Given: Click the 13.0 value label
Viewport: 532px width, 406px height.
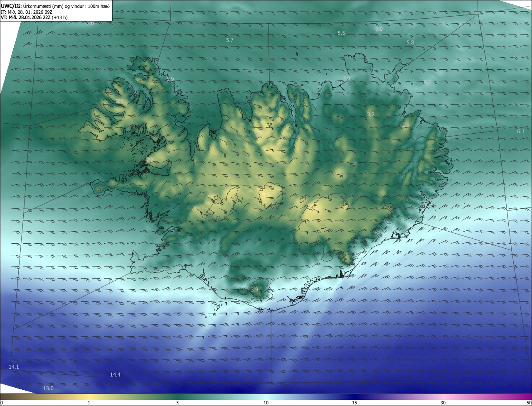Looking at the screenshot, I should [x=49, y=389].
